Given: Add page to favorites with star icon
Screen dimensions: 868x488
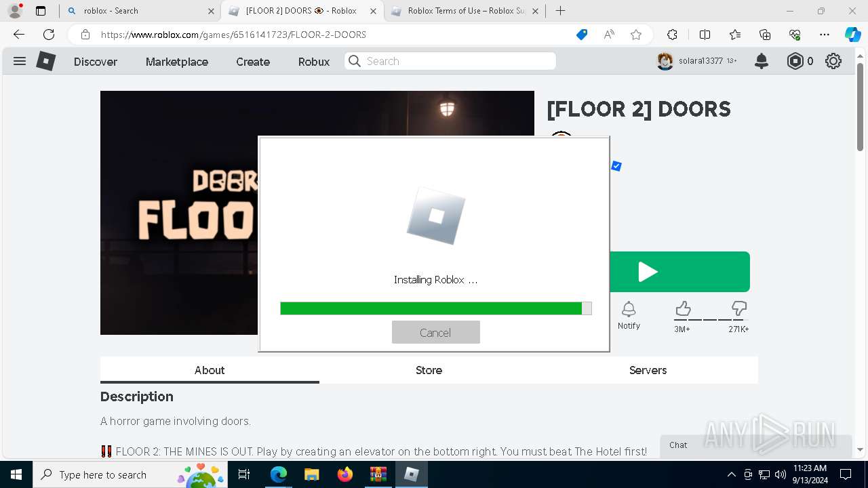Looking at the screenshot, I should coord(636,35).
